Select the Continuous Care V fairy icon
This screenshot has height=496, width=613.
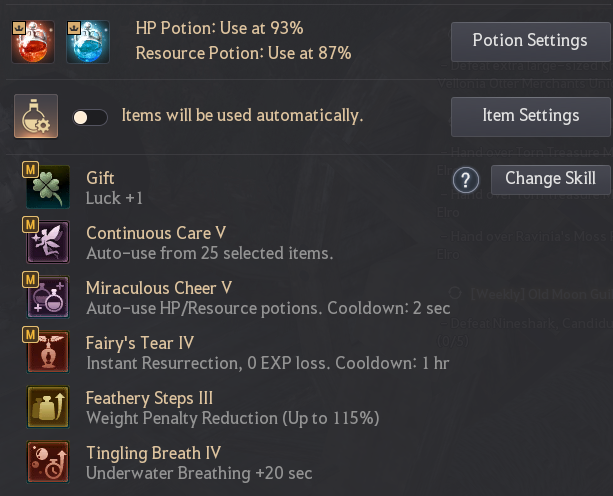tap(47, 242)
